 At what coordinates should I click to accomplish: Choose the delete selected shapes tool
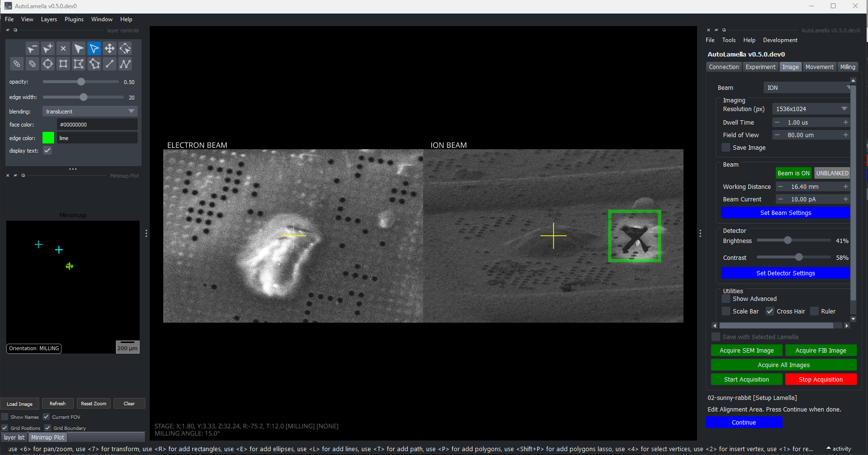click(63, 48)
